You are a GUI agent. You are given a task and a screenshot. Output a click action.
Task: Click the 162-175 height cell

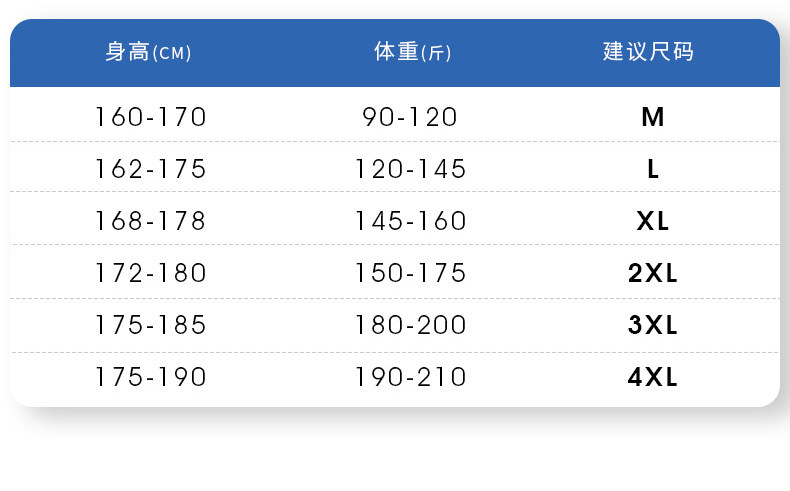151,169
